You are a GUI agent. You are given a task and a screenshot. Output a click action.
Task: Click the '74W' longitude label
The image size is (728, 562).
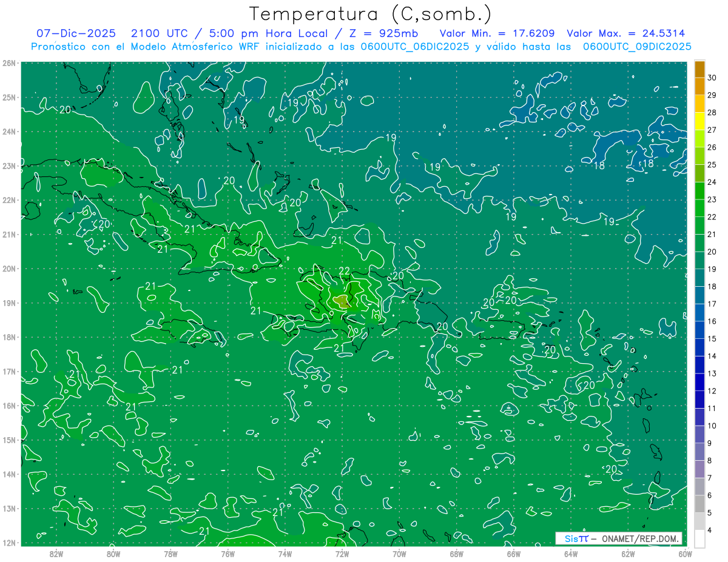(x=285, y=554)
